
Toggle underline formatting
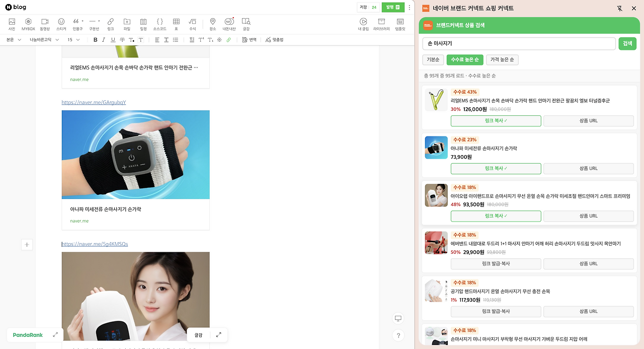point(113,39)
